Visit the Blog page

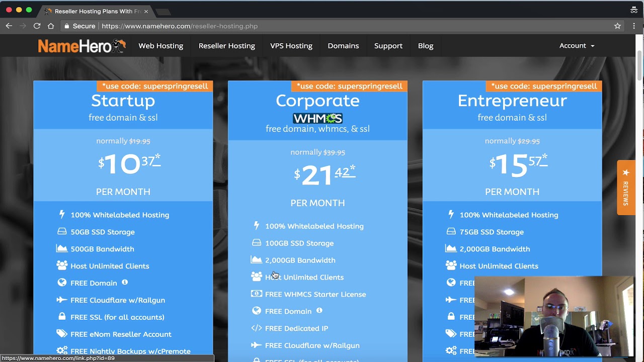[x=426, y=46]
